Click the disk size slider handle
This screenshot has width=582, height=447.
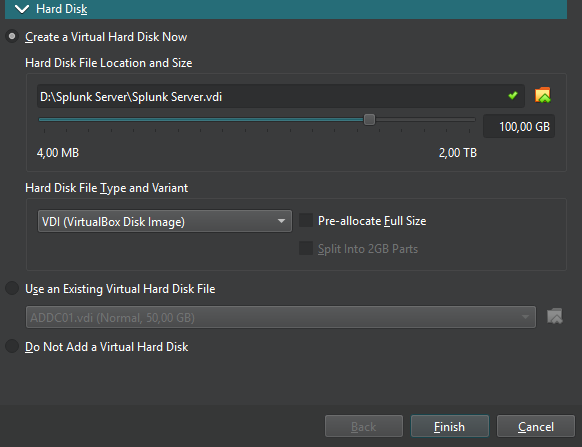tap(369, 120)
